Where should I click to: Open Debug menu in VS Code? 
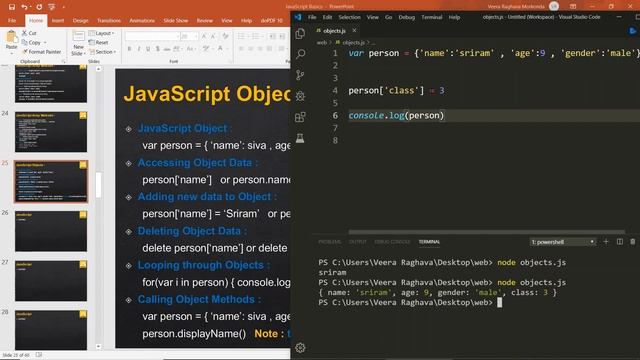coord(407,17)
